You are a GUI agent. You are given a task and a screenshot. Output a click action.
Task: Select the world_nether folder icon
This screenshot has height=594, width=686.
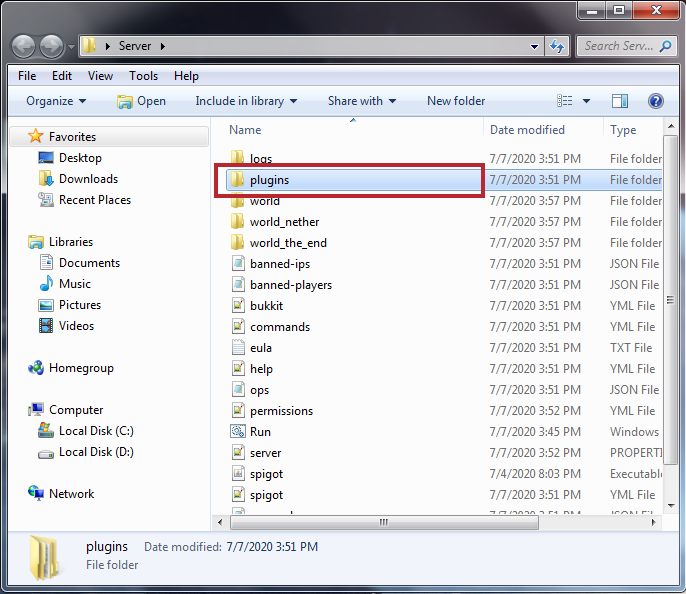tap(237, 221)
